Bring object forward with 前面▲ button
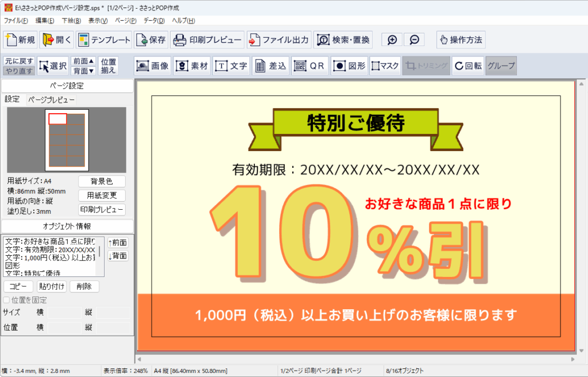This screenshot has height=377, width=588. (84, 61)
